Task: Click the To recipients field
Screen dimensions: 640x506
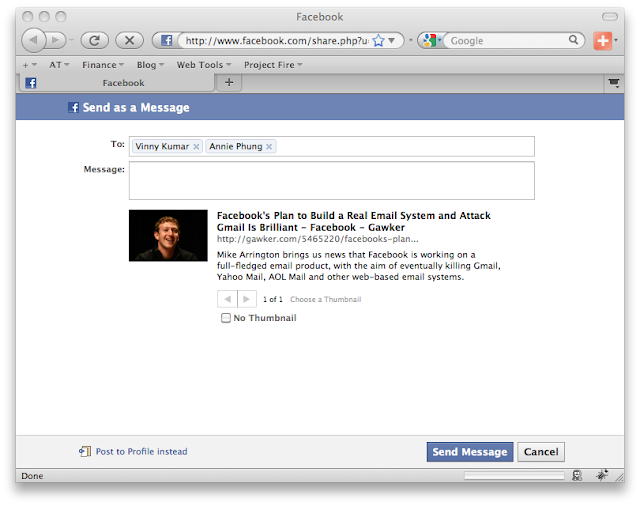Action: click(331, 146)
